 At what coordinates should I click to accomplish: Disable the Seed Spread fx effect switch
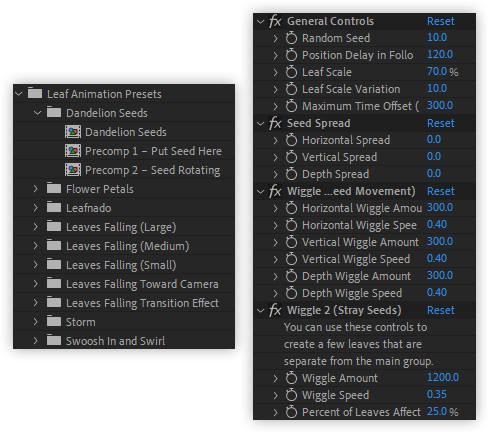click(275, 123)
